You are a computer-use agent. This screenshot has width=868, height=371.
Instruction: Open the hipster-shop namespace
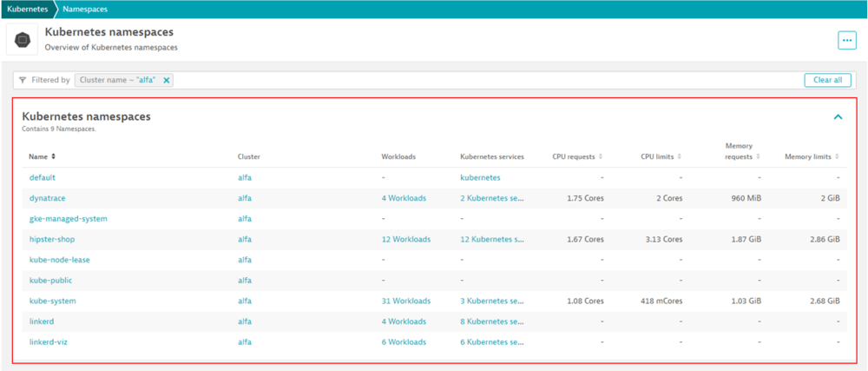tap(52, 239)
